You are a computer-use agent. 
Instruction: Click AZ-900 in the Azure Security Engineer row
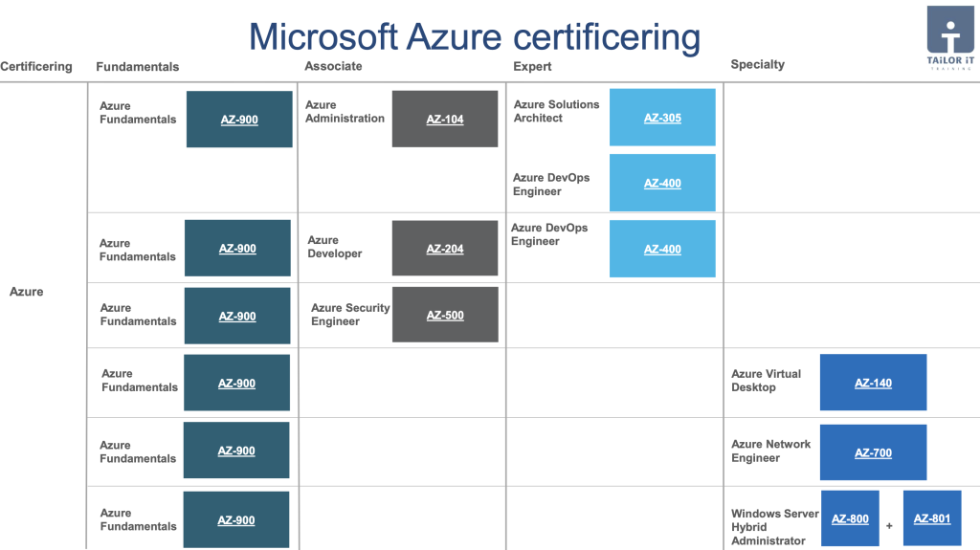(x=237, y=317)
